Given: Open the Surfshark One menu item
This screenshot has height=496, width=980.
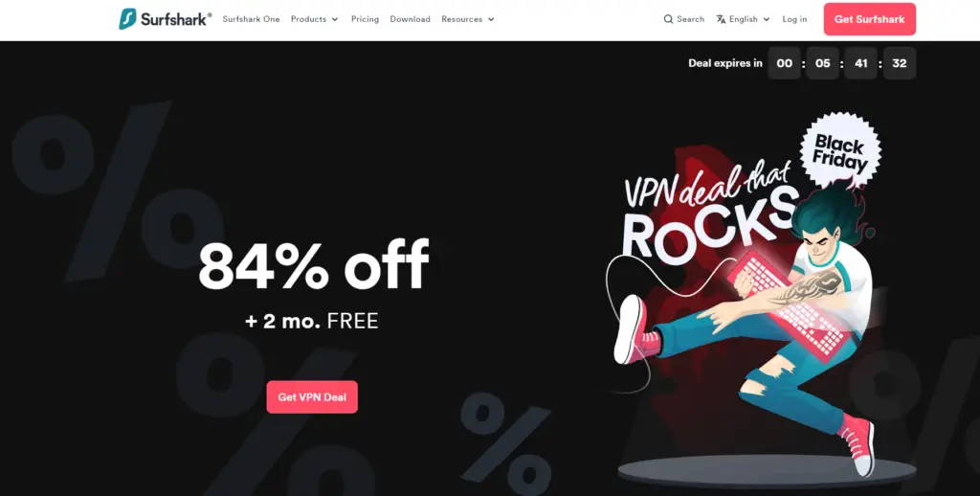Looking at the screenshot, I should click(252, 19).
